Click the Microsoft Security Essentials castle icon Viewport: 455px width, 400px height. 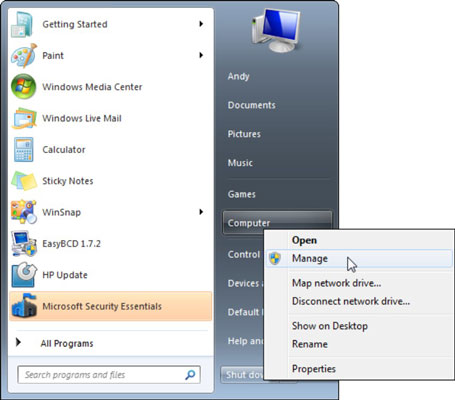point(24,306)
